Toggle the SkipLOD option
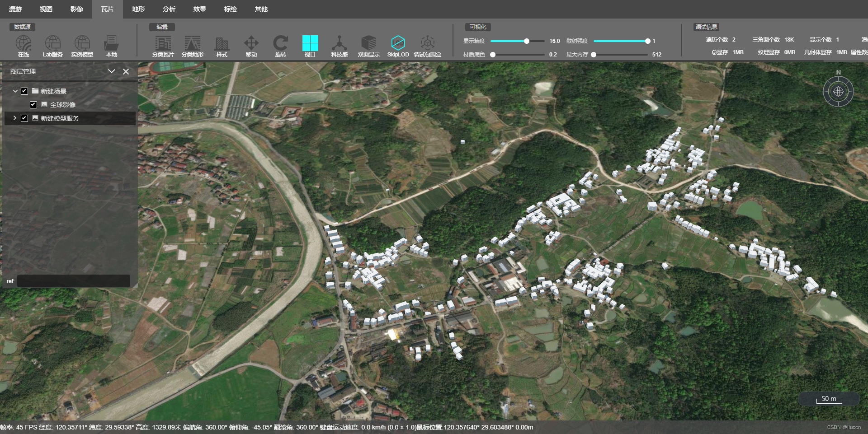The width and height of the screenshot is (868, 434). [398, 46]
